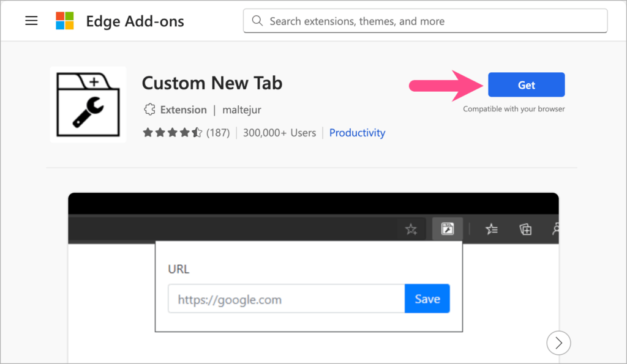Click the profile icon in the preview toolbar
This screenshot has width=627, height=364.
click(555, 228)
